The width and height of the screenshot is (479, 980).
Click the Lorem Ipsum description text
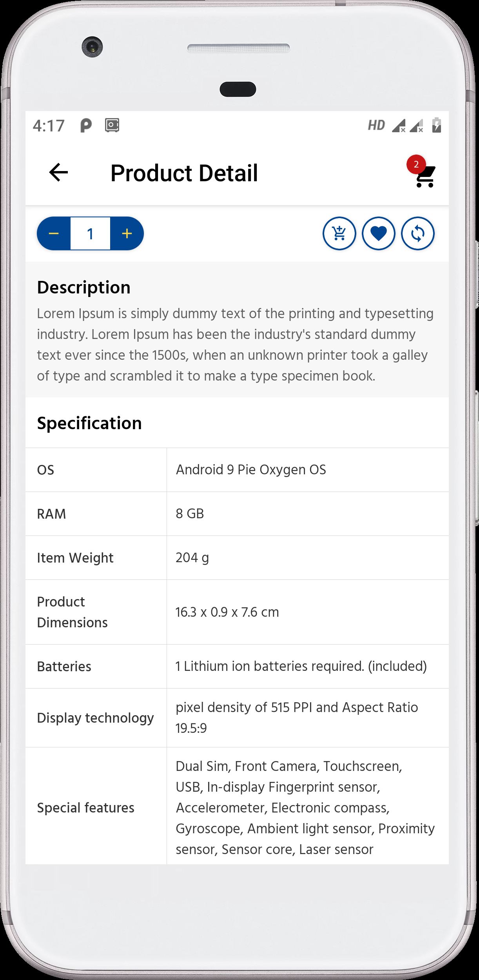click(x=235, y=344)
